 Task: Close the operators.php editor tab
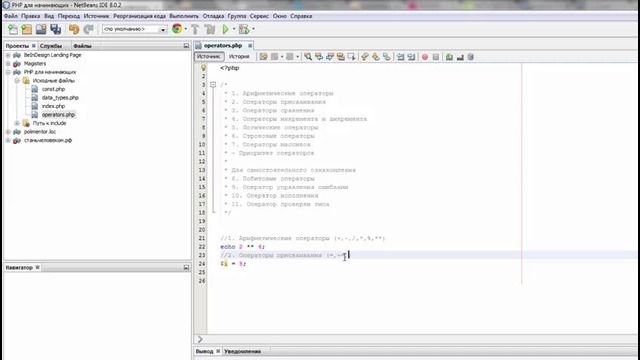250,45
